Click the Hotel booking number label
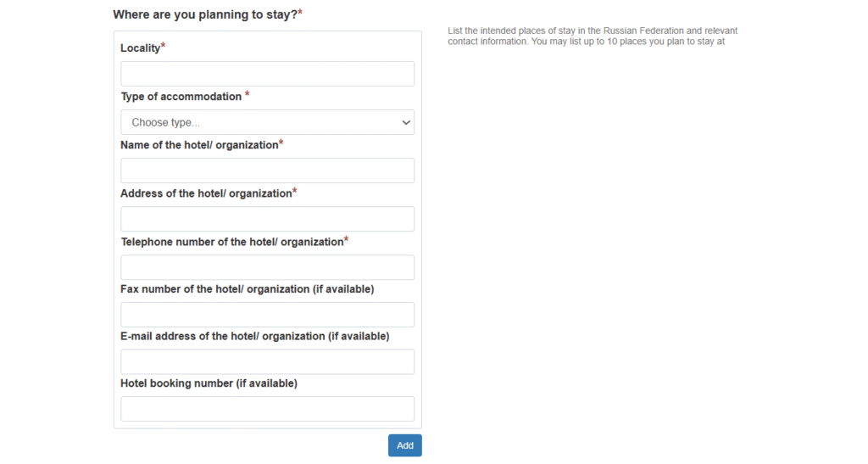 (209, 383)
